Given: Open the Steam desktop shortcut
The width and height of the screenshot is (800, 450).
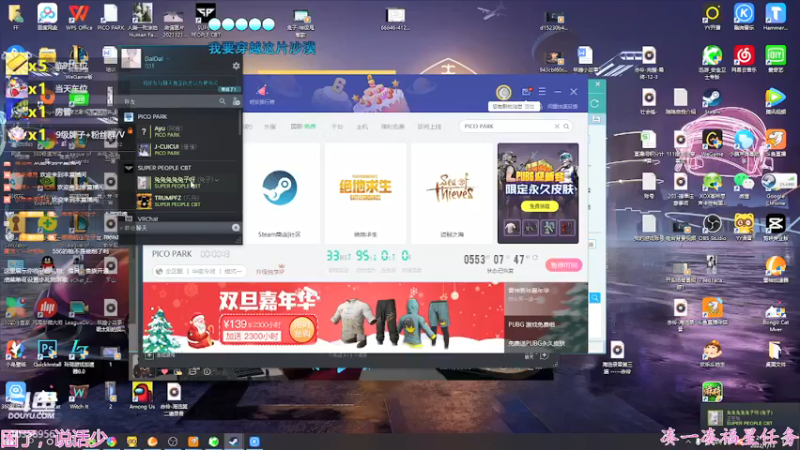Looking at the screenshot, I should click(x=712, y=100).
